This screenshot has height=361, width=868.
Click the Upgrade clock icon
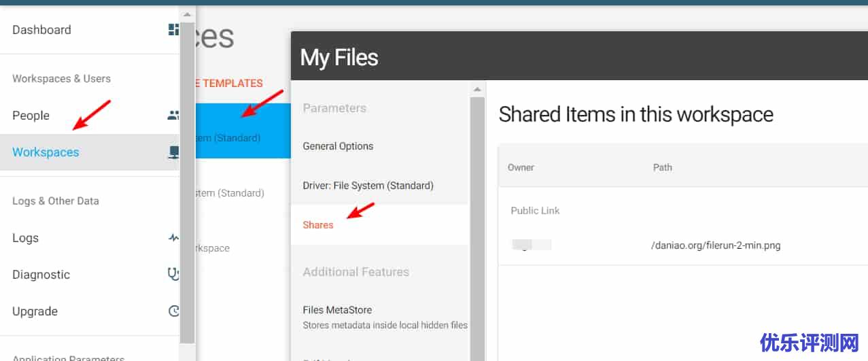[173, 311]
